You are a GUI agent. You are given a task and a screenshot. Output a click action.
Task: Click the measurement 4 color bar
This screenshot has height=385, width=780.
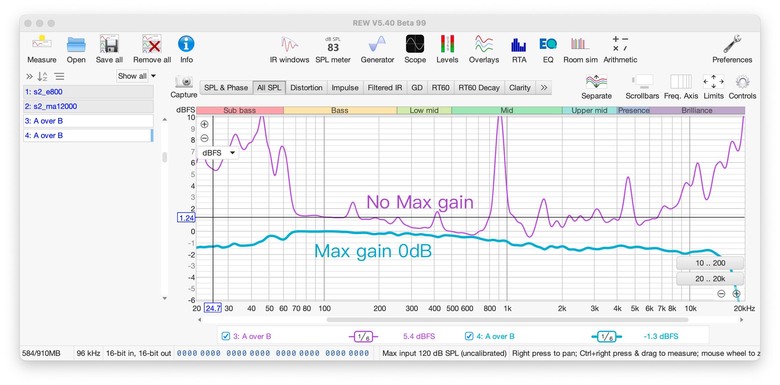pyautogui.click(x=151, y=135)
